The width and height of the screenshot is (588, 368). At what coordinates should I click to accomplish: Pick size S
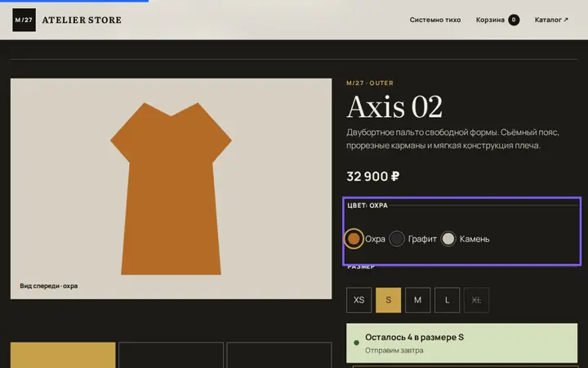[x=388, y=300]
